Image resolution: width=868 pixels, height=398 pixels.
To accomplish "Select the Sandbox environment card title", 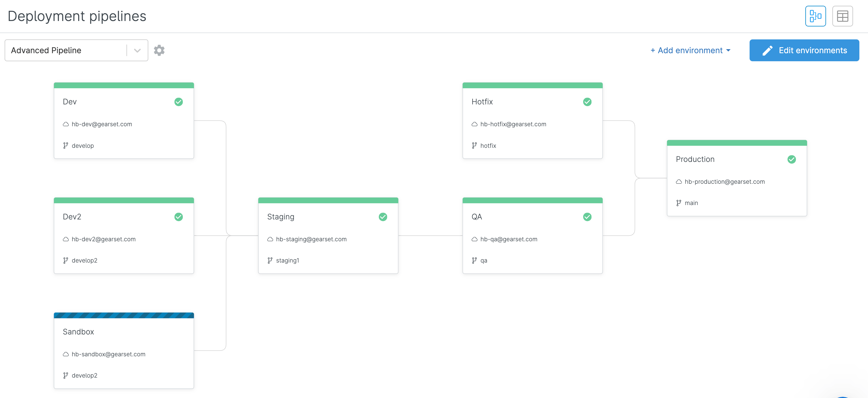I will pyautogui.click(x=78, y=332).
